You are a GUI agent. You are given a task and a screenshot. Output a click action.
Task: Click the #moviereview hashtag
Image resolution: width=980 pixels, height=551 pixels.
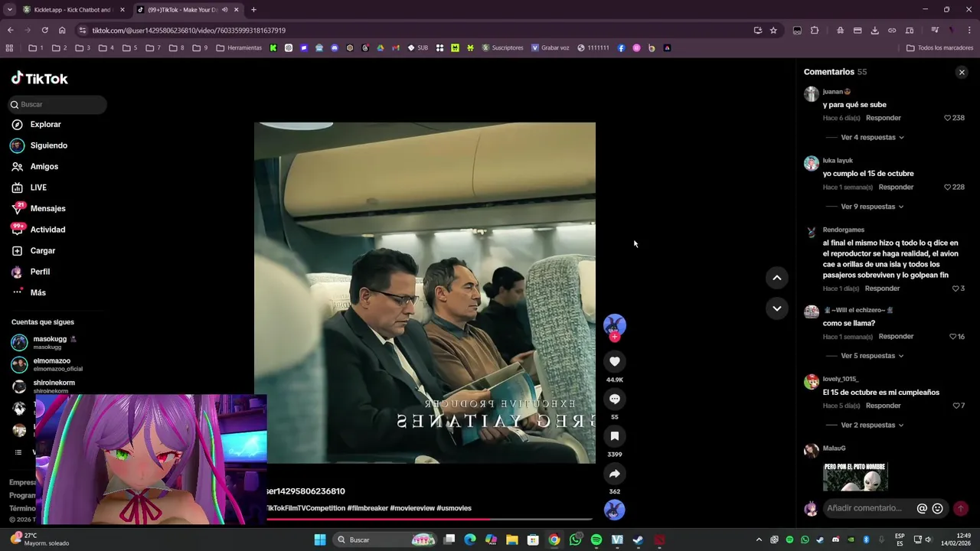coord(412,508)
